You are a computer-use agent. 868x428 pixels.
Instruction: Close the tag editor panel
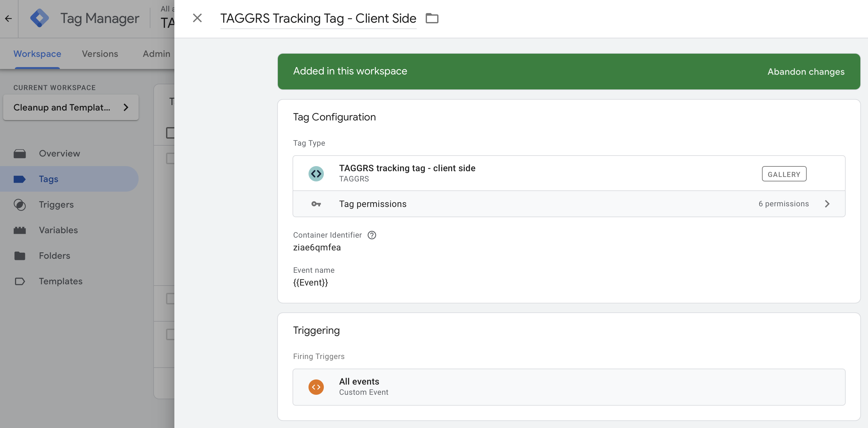pos(197,18)
